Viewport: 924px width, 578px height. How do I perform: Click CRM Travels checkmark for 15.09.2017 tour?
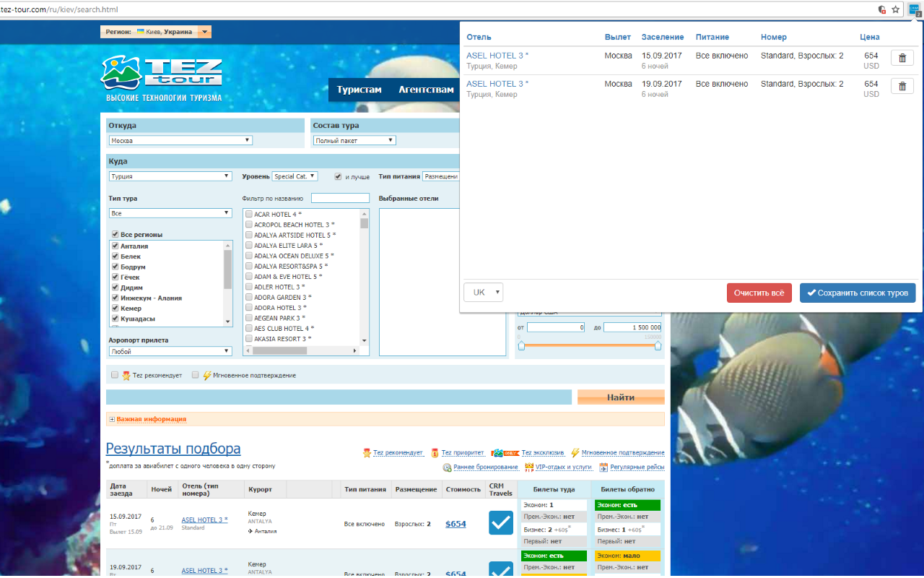501,522
